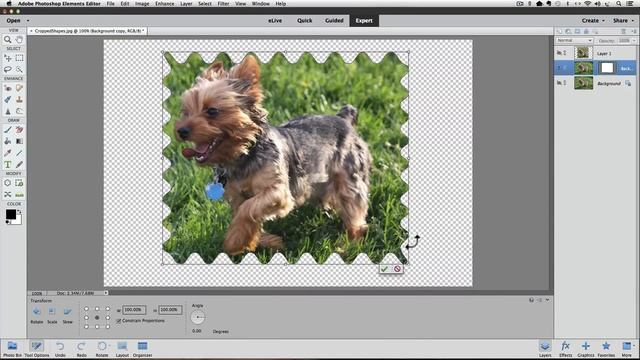
Task: Select the Clone Stamp tool
Action: (x=19, y=100)
